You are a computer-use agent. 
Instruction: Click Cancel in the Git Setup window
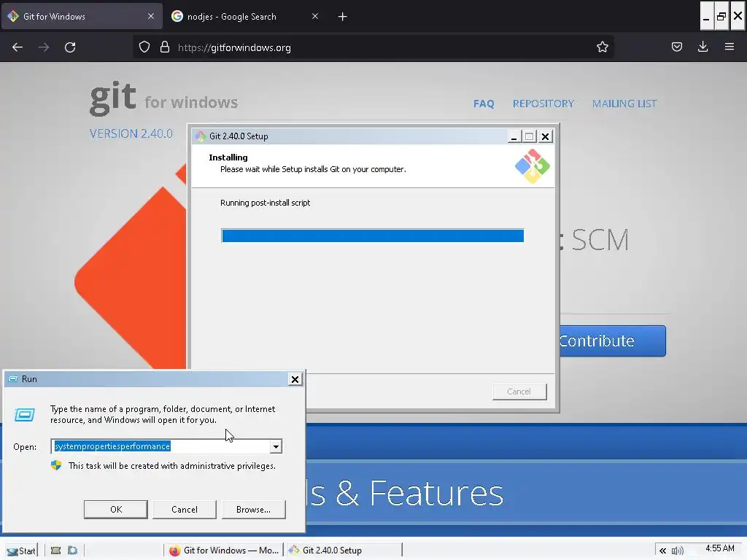tap(519, 392)
